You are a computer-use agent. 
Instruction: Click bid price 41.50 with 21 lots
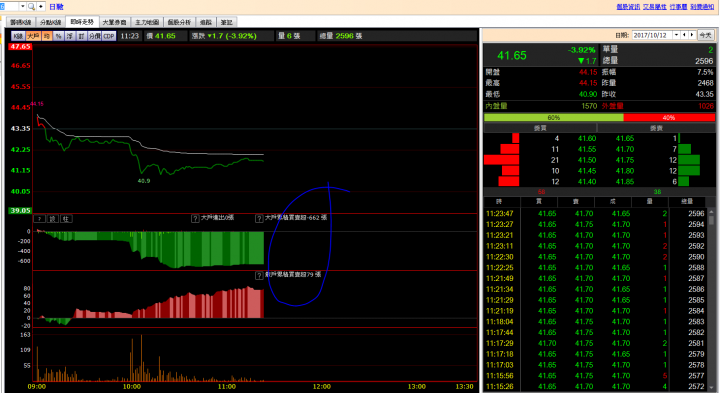pos(587,160)
